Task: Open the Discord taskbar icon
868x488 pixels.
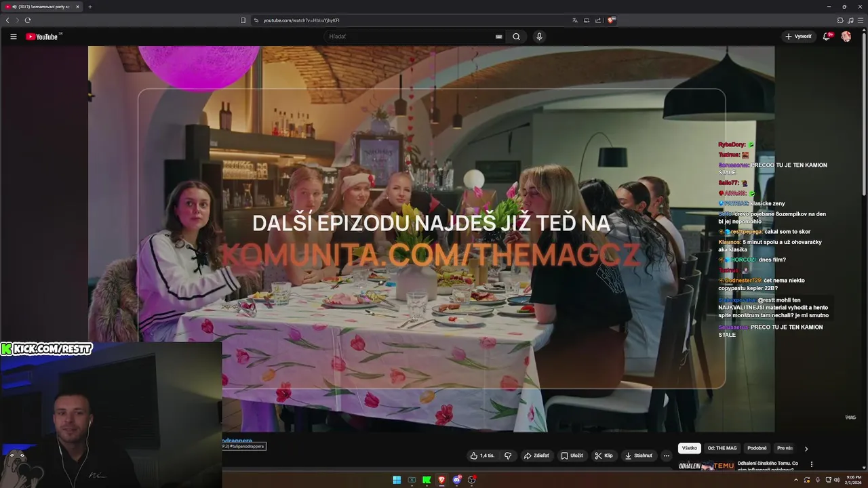Action: point(457,480)
